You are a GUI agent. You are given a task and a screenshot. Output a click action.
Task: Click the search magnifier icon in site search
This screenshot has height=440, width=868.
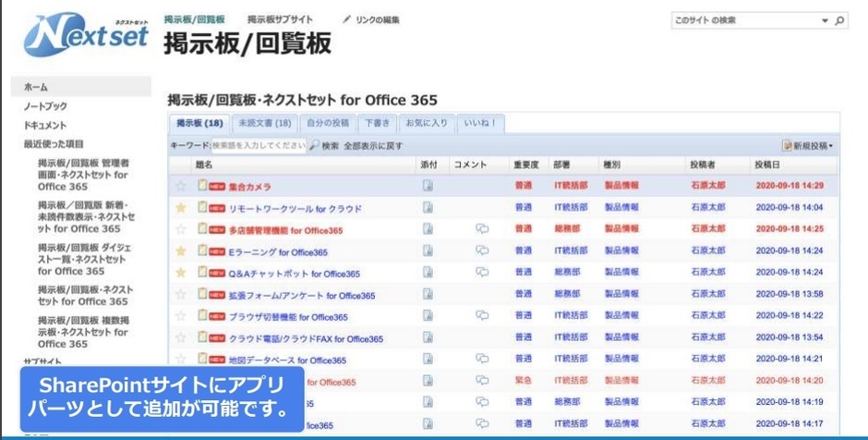click(839, 20)
